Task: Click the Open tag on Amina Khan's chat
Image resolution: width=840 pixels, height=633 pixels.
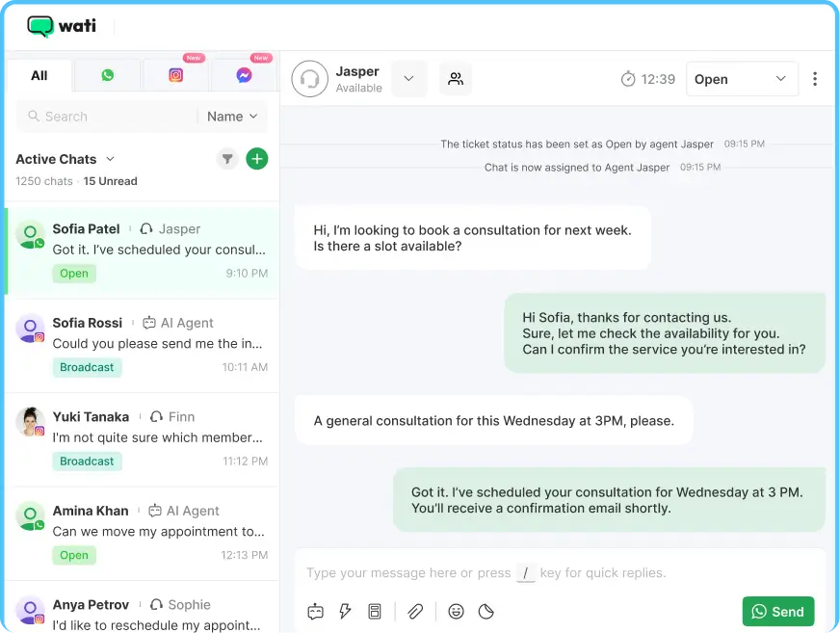Action: (74, 555)
